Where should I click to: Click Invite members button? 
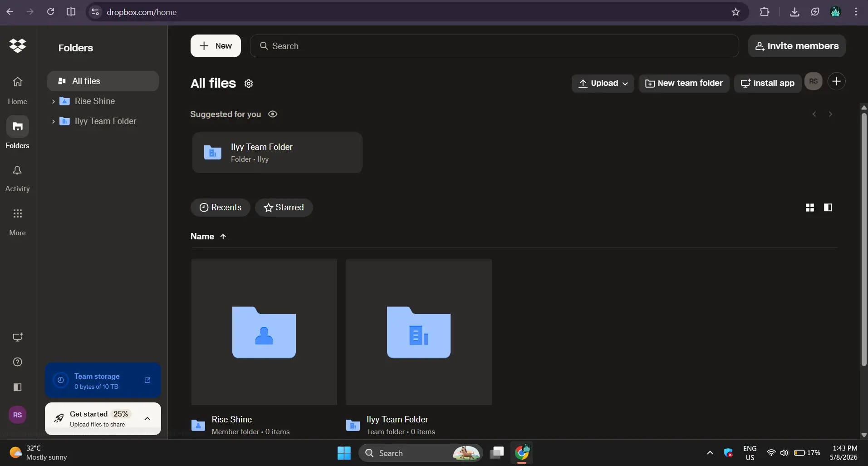point(797,46)
